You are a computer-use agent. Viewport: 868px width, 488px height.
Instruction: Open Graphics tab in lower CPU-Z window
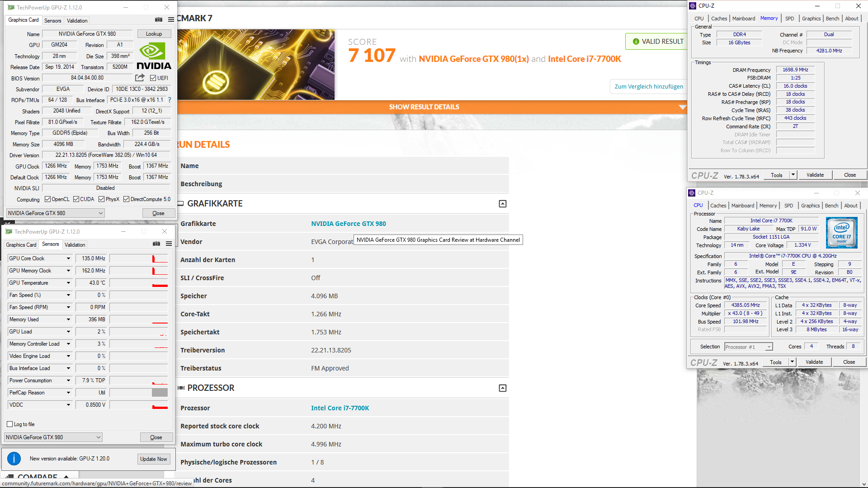(810, 206)
